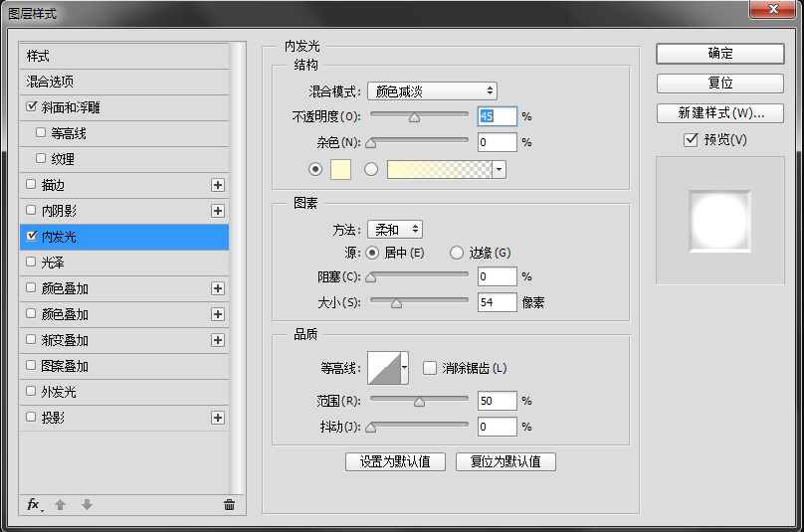Open the 等高线 contour picker arrow

405,368
